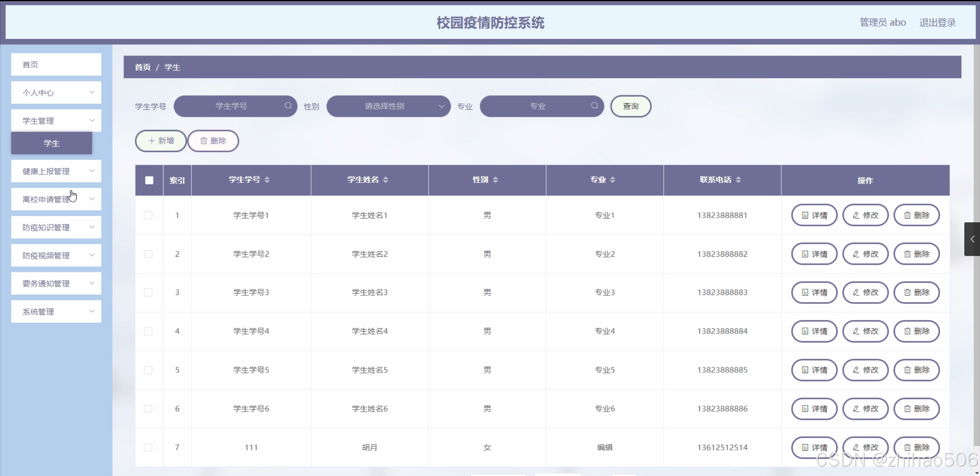Select 学生 submenu item
This screenshot has width=980, height=476.
coord(51,143)
